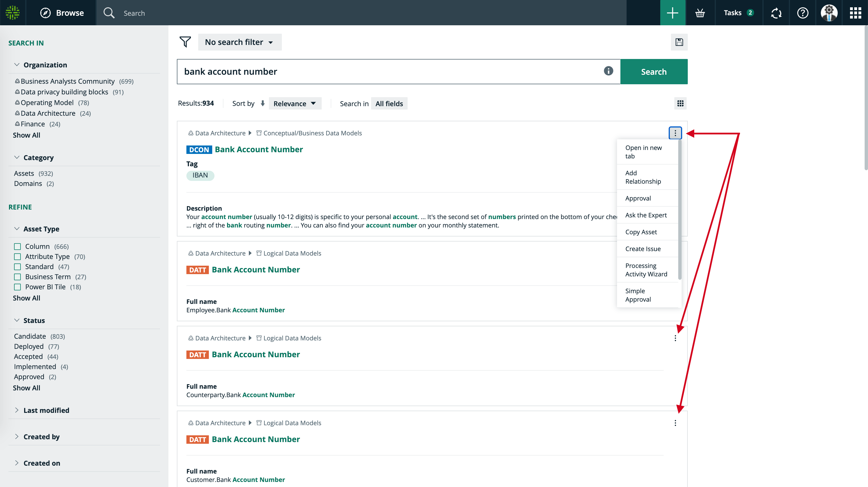Viewport: 868px width, 487px height.
Task: Enable the Business Term checkbox
Action: pos(17,277)
